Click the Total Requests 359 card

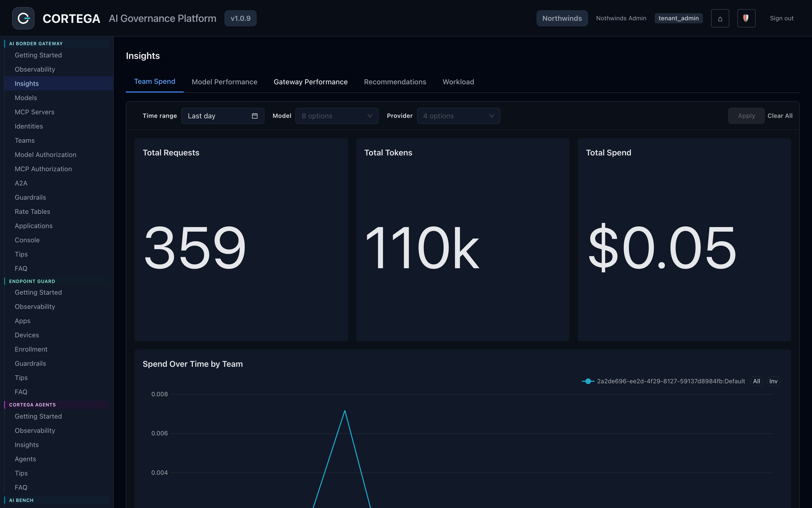[x=241, y=240]
